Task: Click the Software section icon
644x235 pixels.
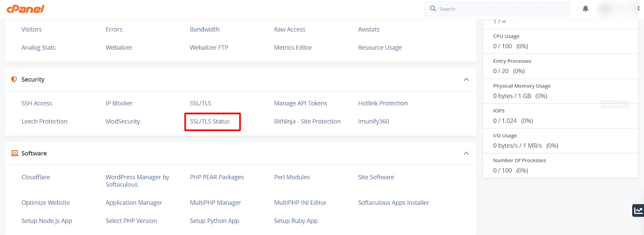Action: (15, 153)
